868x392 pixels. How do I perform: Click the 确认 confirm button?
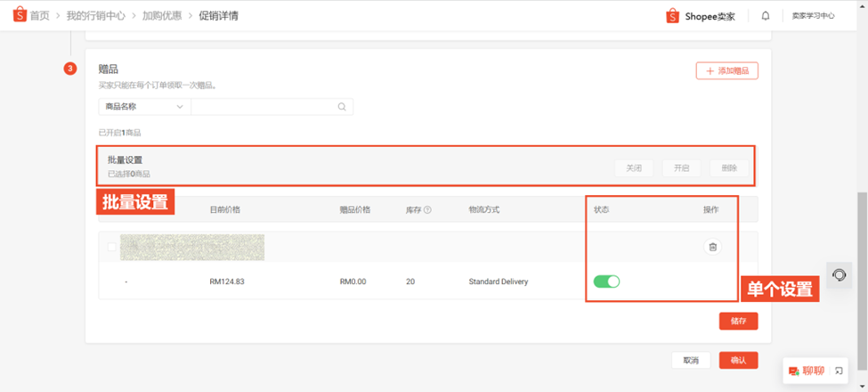738,361
